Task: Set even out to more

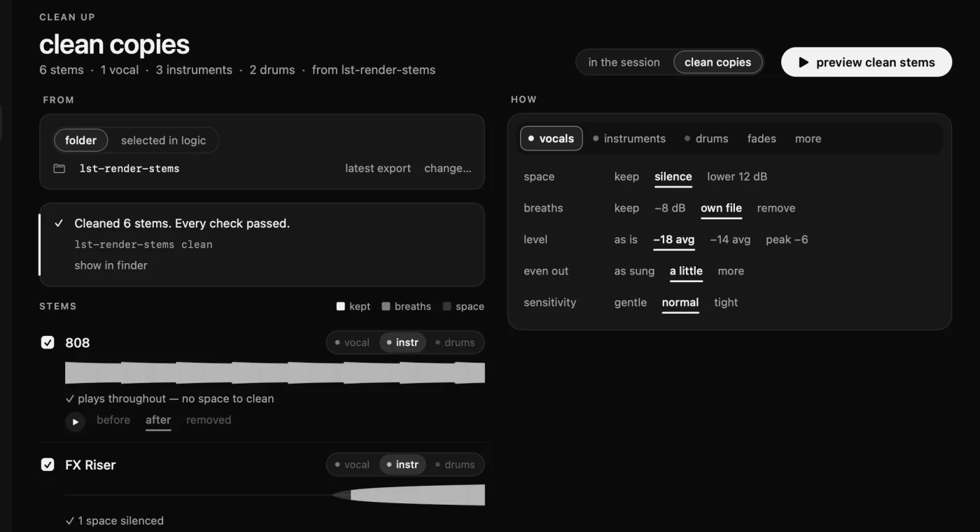Action: click(731, 271)
